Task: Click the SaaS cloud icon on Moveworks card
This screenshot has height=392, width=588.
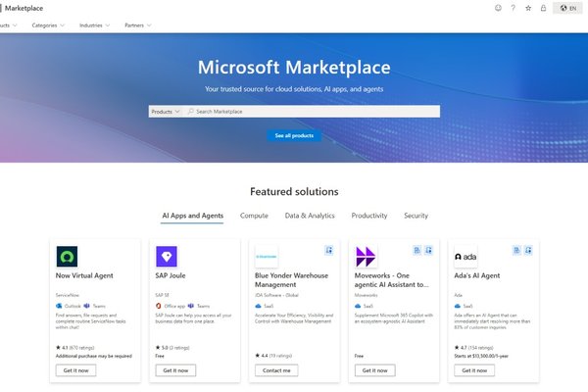Action: (358, 306)
